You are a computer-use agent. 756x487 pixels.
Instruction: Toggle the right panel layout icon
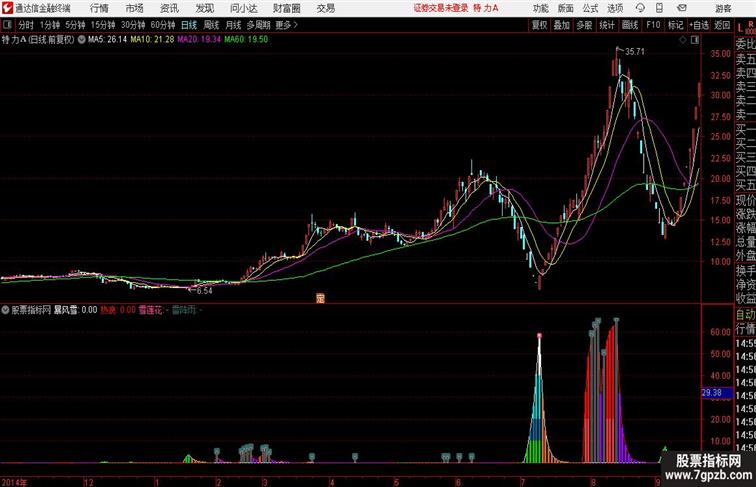coord(695,40)
